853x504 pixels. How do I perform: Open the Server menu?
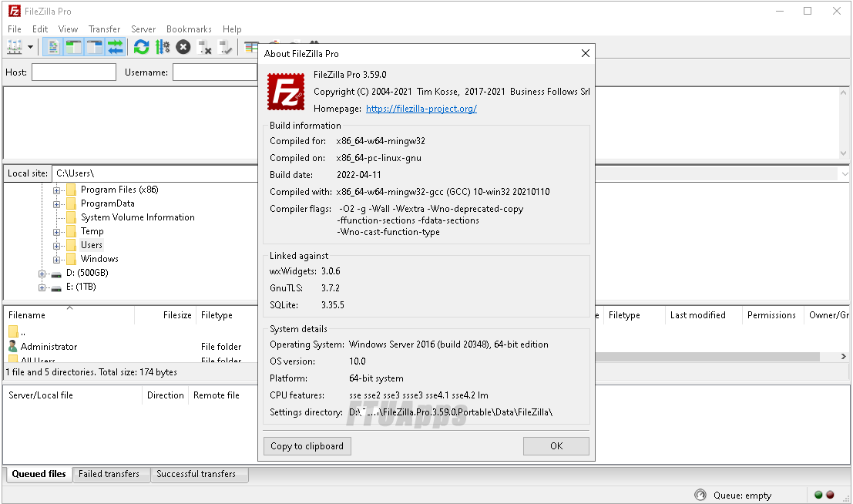(x=143, y=29)
